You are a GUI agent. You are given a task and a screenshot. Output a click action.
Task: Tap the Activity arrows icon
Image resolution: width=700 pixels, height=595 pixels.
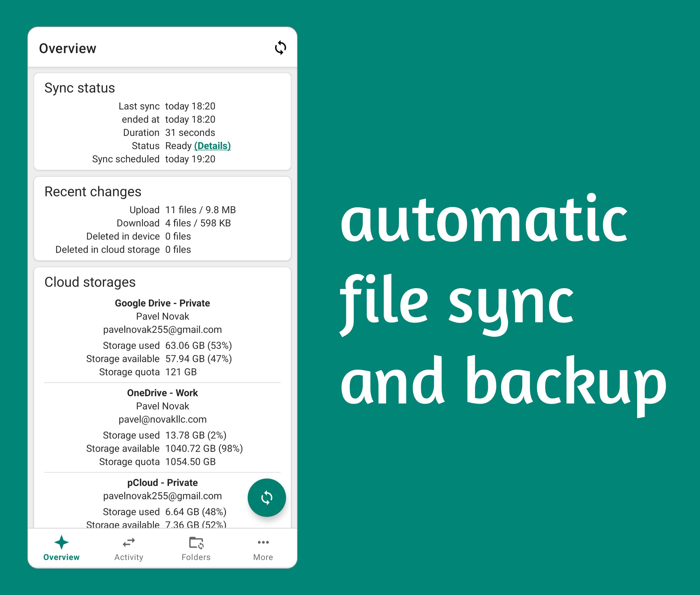point(129,542)
